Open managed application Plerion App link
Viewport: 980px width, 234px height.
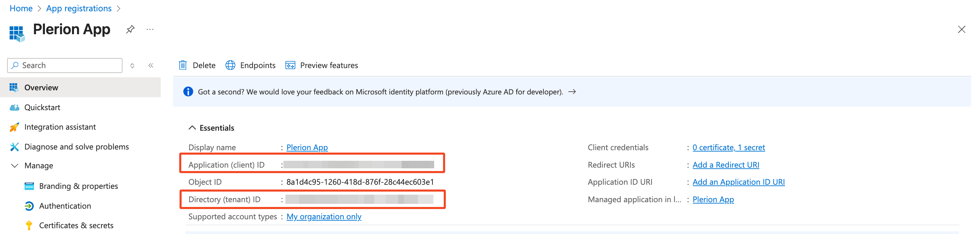713,199
